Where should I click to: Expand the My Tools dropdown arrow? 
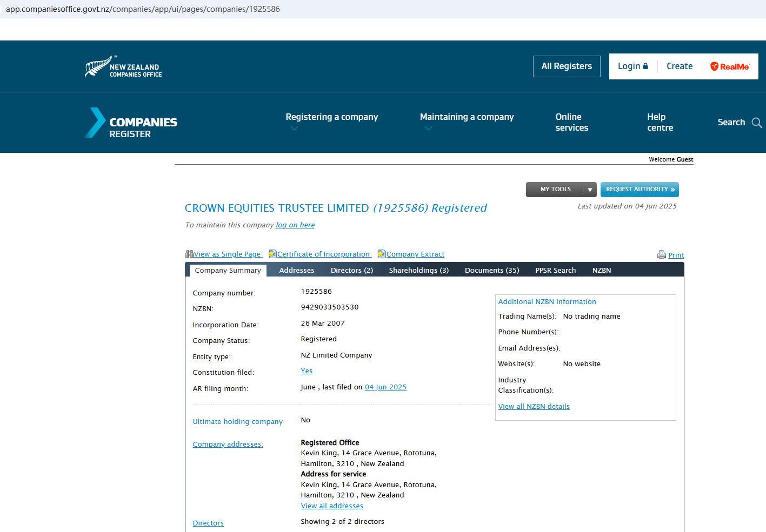tap(590, 190)
